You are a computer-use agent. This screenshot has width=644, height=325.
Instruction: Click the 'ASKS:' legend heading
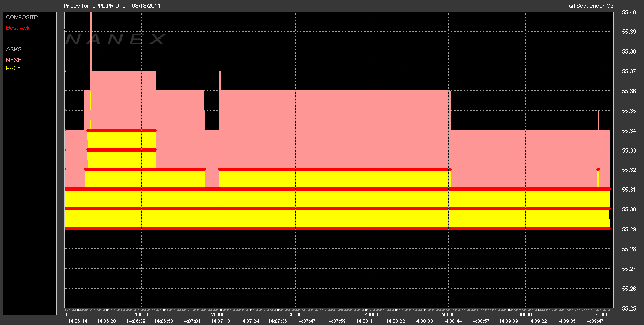pos(14,49)
